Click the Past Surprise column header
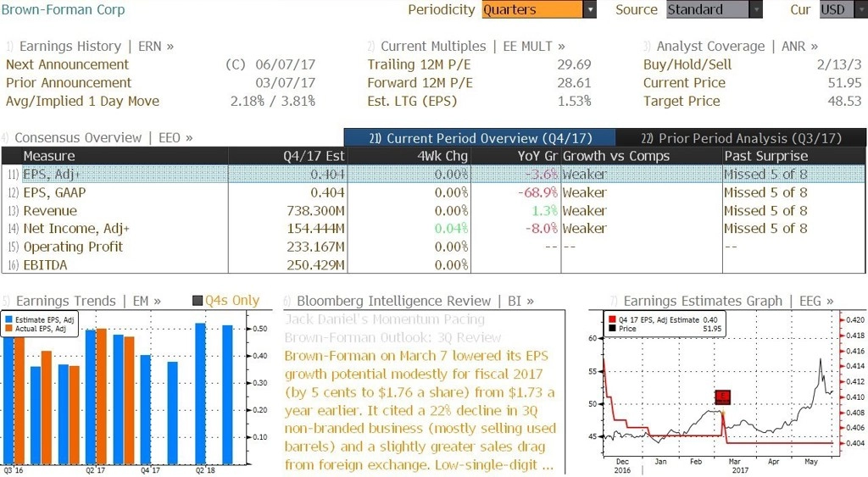 (794, 156)
